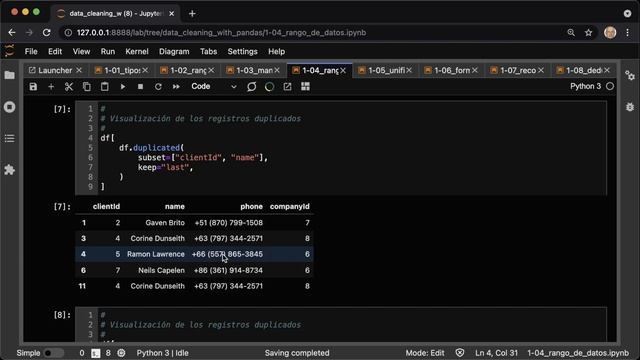Toggle Simple interface mode switch

(x=53, y=353)
